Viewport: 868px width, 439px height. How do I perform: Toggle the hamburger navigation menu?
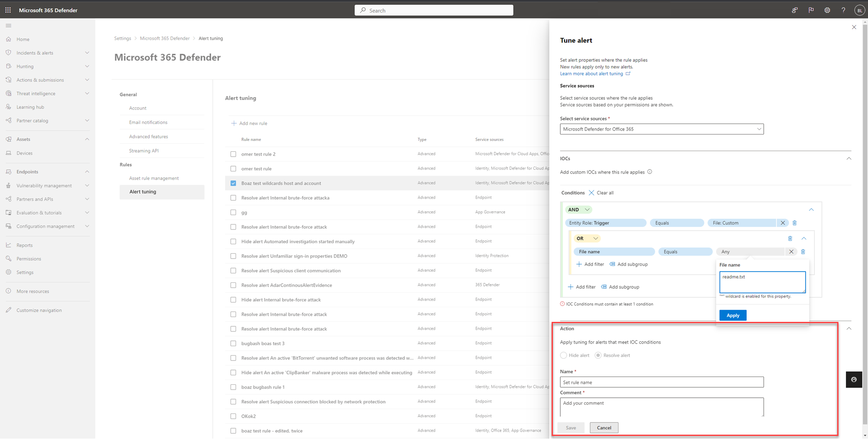(8, 26)
